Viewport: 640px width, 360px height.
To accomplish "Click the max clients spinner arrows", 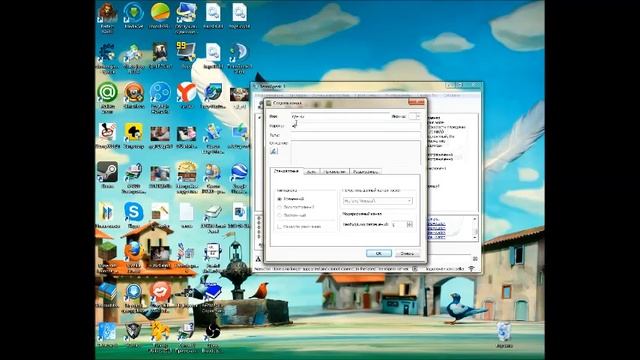I will 409,224.
